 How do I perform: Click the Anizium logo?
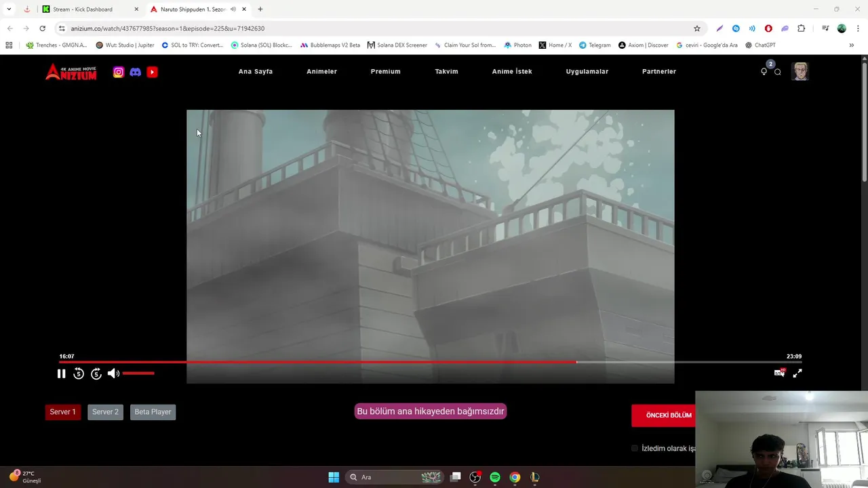click(x=71, y=72)
